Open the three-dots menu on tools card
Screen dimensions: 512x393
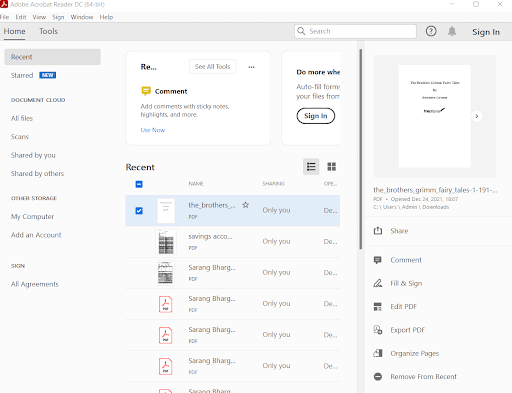[251, 67]
